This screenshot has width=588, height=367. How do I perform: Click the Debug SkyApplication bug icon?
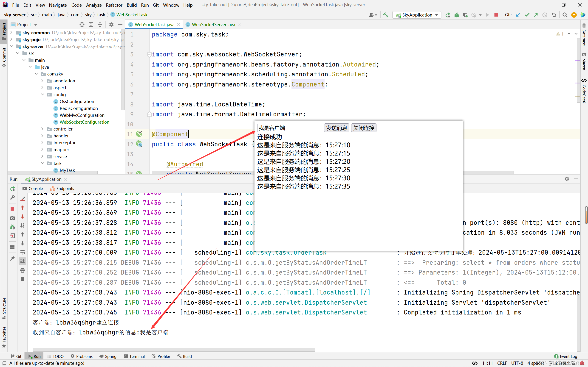tap(457, 15)
